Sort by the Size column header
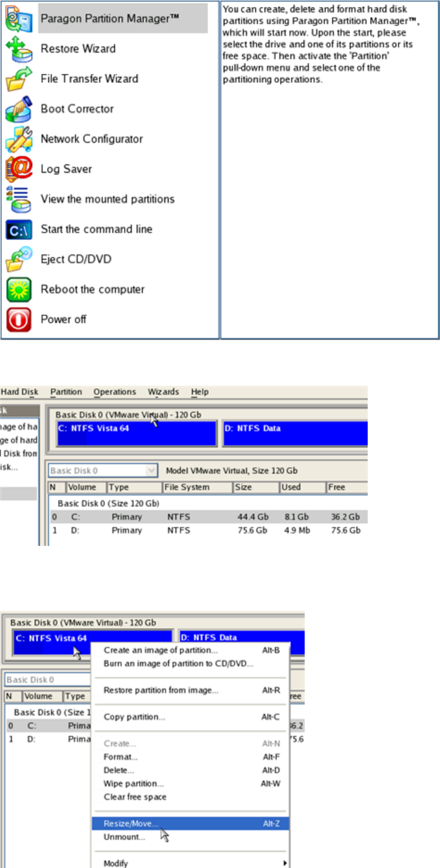440x868 pixels. point(256,487)
